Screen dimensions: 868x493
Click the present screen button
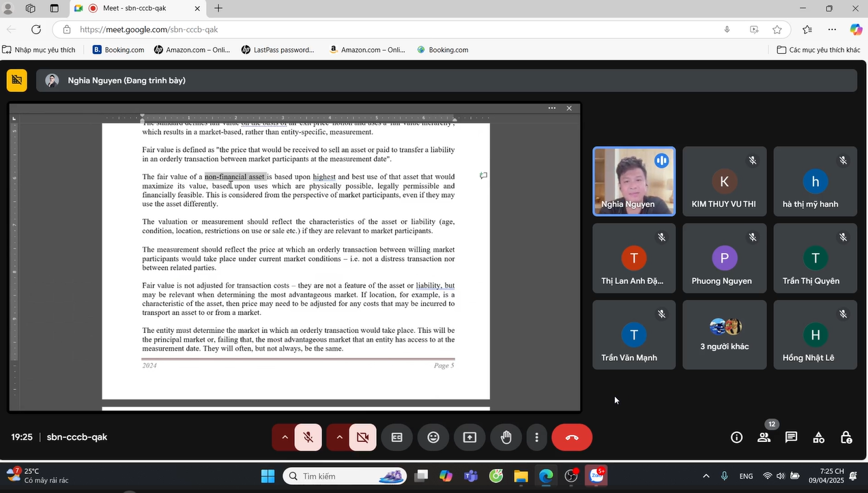[x=469, y=437]
